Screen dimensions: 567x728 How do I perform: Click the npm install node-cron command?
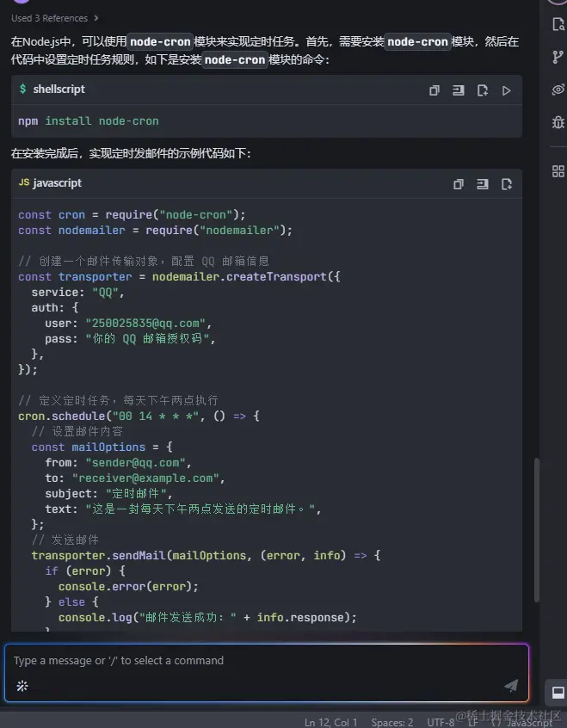pyautogui.click(x=89, y=121)
